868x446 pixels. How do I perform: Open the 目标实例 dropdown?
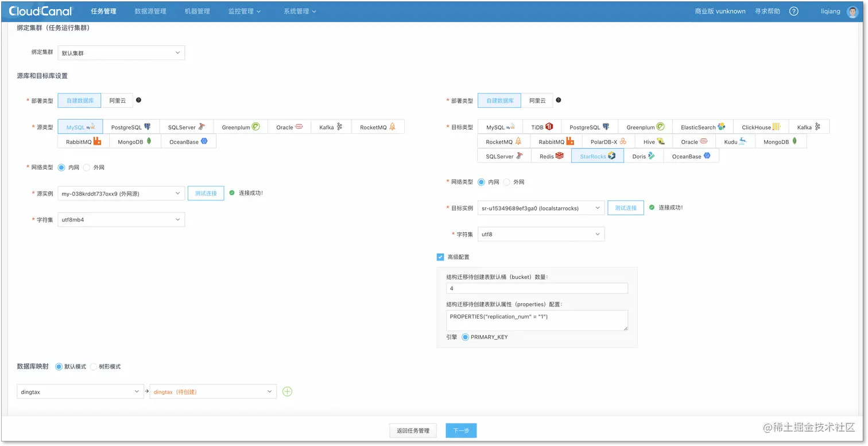click(541, 208)
